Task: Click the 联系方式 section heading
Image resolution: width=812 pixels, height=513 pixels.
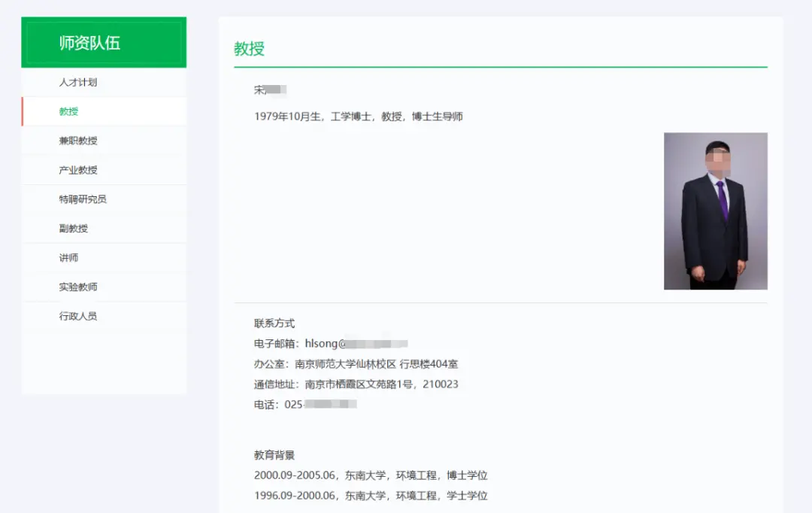Action: [x=274, y=323]
